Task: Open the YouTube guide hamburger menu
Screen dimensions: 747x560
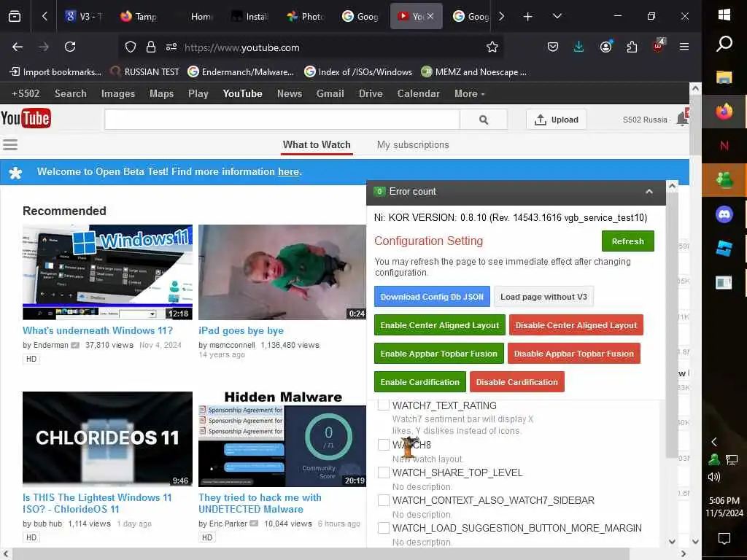Action: click(10, 144)
